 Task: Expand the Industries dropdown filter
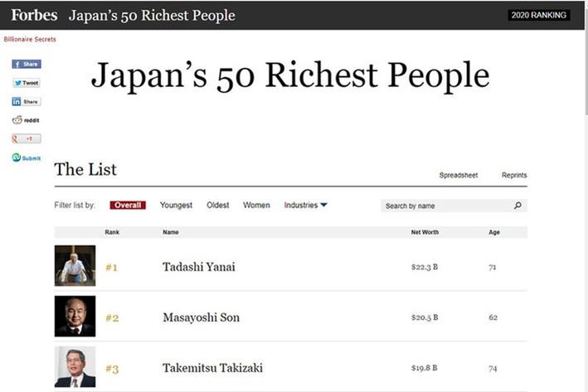pos(305,206)
